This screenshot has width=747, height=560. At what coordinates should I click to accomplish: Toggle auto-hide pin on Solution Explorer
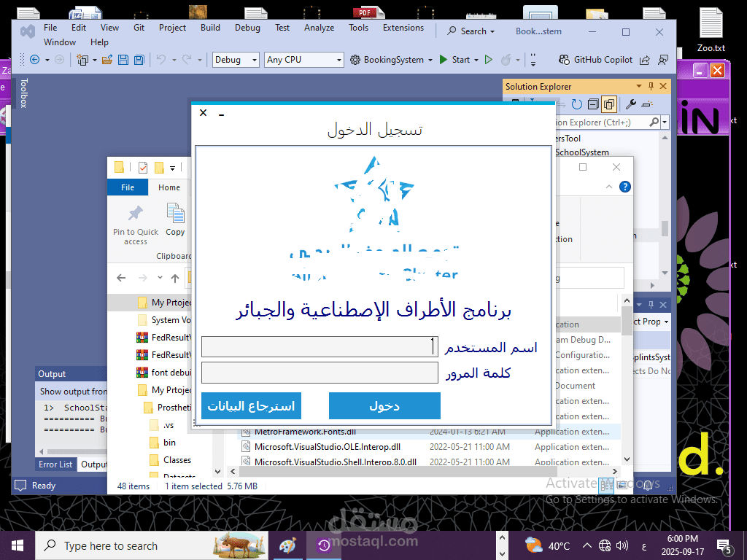(x=651, y=87)
